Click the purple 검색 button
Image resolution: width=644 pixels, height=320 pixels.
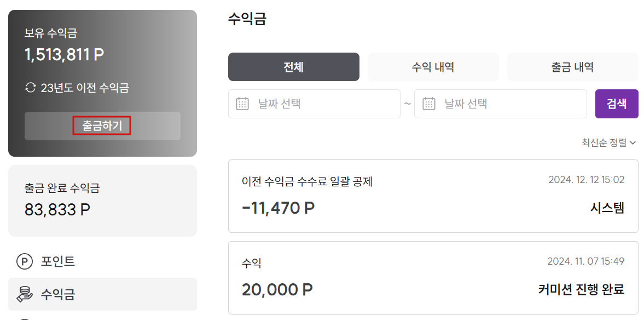(617, 104)
